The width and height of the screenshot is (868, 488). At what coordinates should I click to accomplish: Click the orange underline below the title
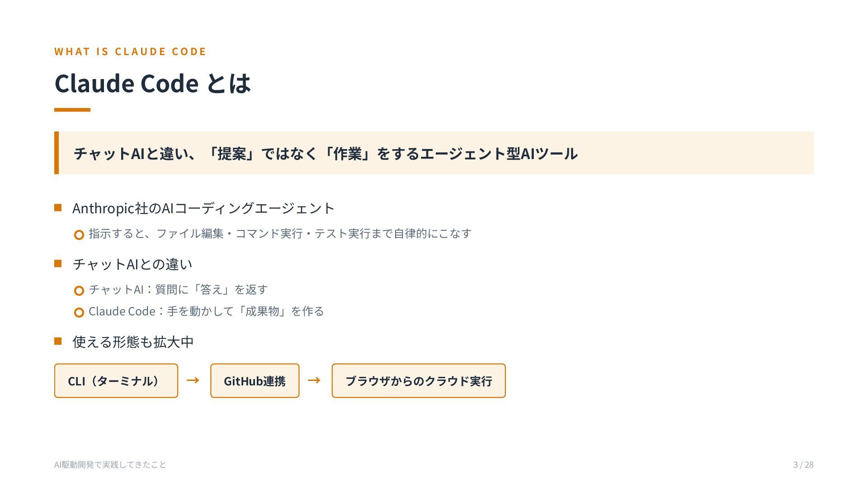[x=72, y=110]
